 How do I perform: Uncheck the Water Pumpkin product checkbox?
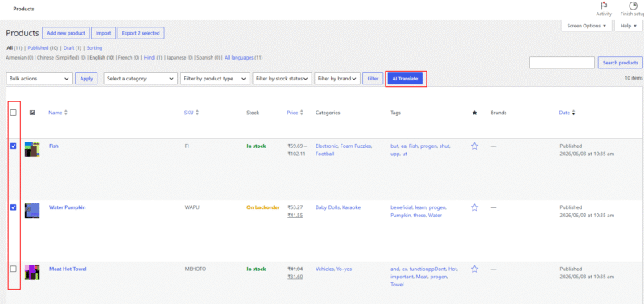(14, 207)
